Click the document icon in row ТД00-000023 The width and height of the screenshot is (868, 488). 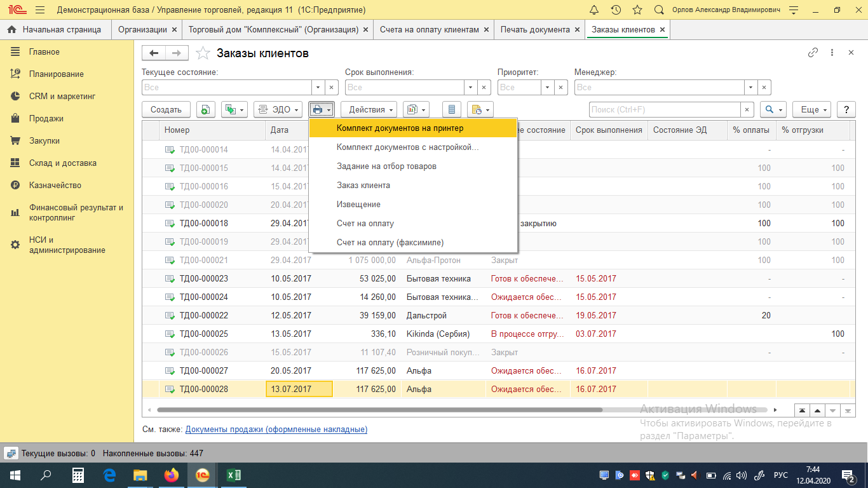pyautogui.click(x=170, y=279)
